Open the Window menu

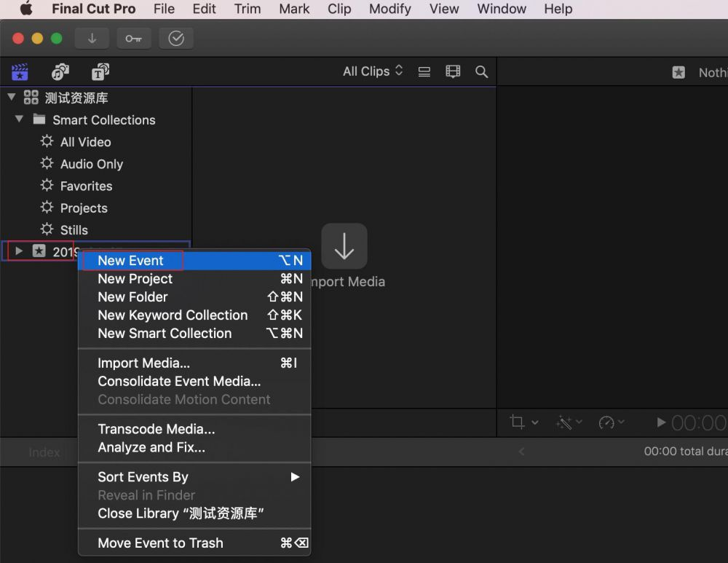click(502, 9)
